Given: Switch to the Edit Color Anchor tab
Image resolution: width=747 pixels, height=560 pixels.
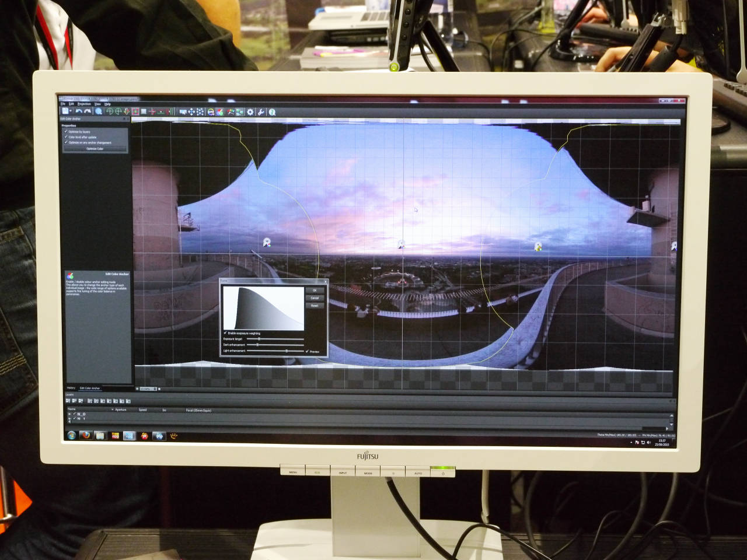Looking at the screenshot, I should click(x=90, y=388).
